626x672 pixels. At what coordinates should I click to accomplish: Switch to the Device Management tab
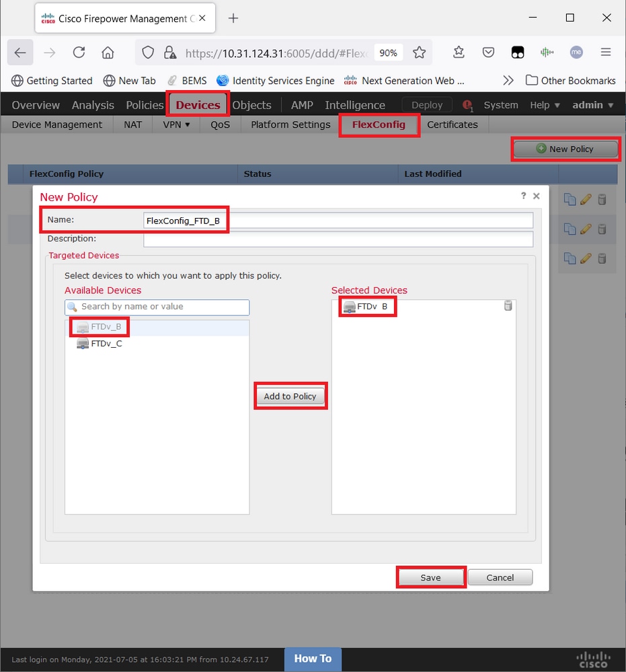(x=57, y=124)
